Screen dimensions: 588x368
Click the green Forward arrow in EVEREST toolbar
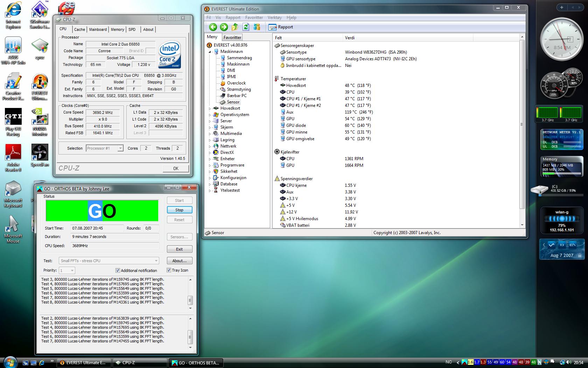point(224,27)
